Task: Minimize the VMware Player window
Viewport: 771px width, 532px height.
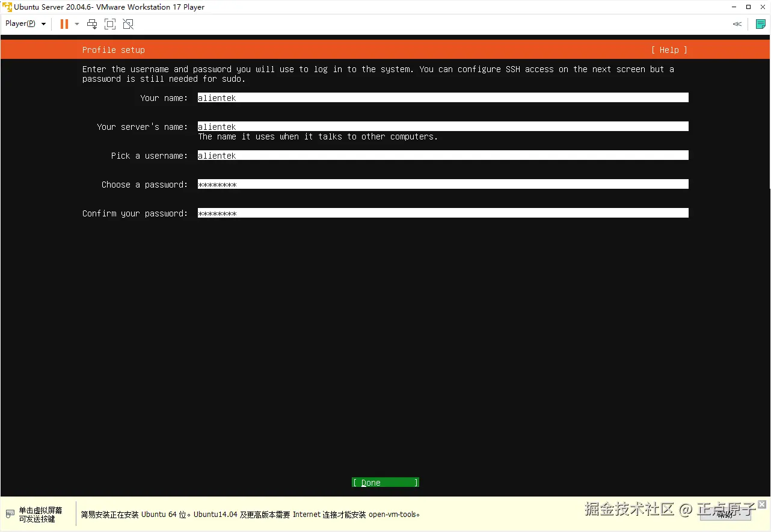Action: pos(734,7)
